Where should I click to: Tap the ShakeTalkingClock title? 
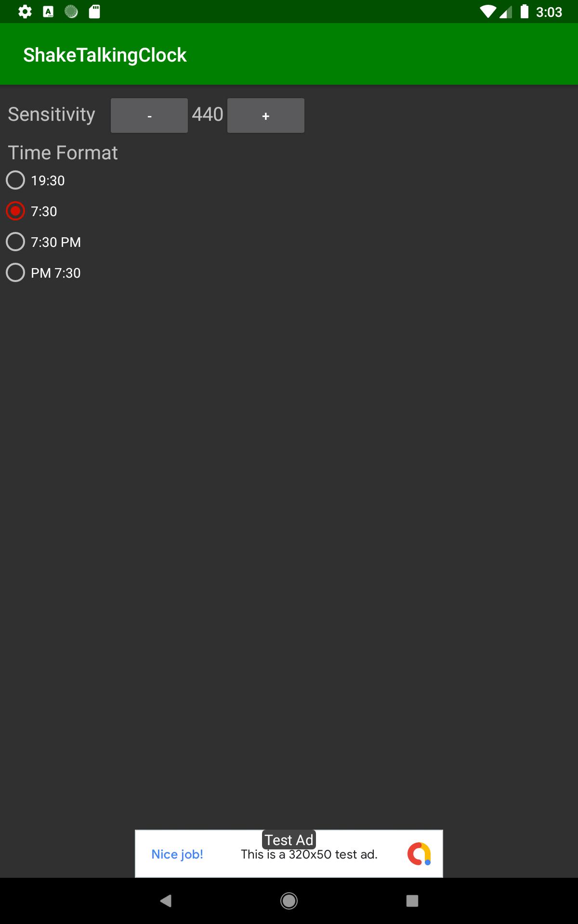pos(105,55)
